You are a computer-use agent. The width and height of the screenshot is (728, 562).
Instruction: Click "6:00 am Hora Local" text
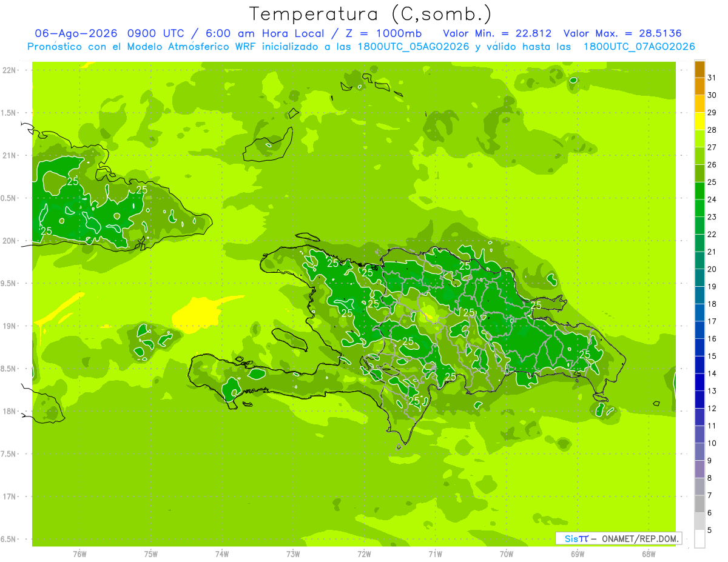265,33
